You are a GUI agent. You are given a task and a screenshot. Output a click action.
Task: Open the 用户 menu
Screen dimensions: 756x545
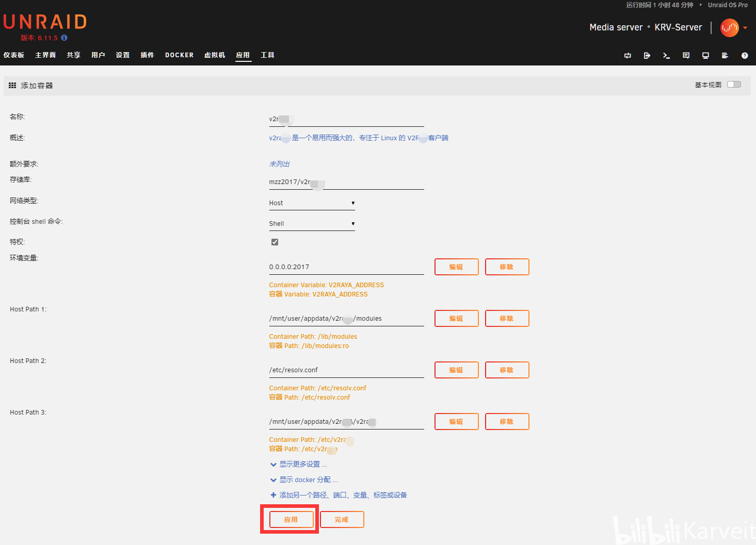point(98,55)
